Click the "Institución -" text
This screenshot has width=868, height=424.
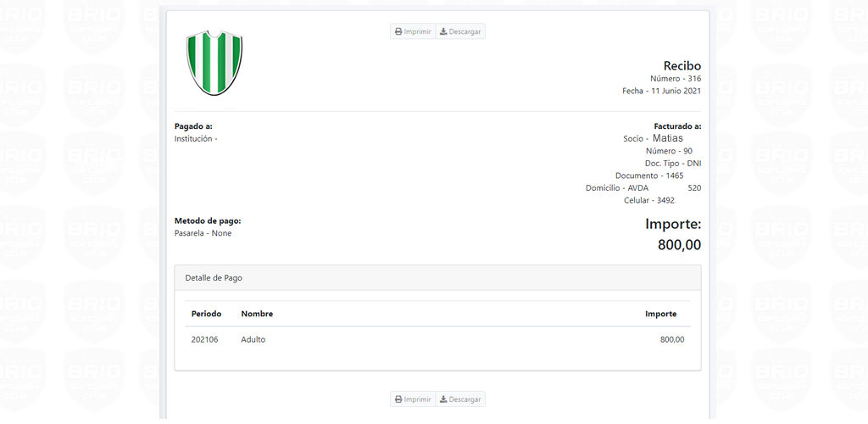click(196, 139)
